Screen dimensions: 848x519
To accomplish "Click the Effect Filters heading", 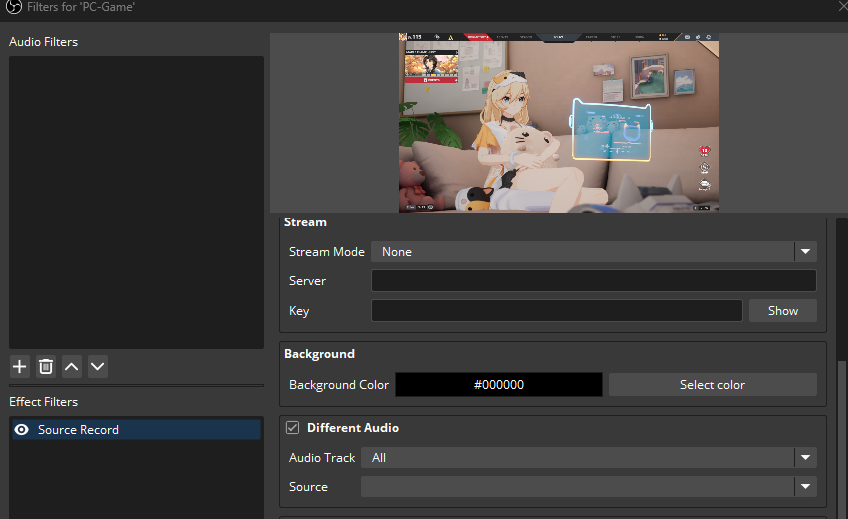I will 43,402.
